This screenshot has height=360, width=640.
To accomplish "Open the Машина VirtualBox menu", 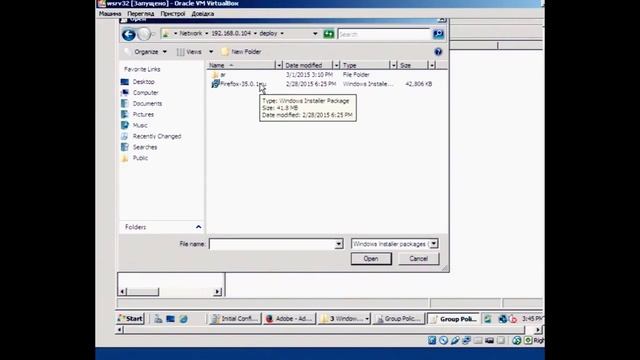I will click(110, 14).
